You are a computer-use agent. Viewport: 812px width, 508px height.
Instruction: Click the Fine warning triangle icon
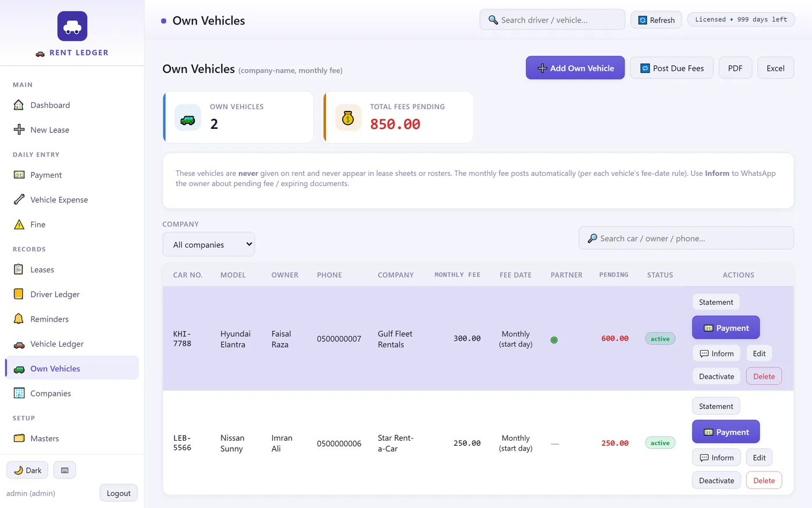(19, 225)
